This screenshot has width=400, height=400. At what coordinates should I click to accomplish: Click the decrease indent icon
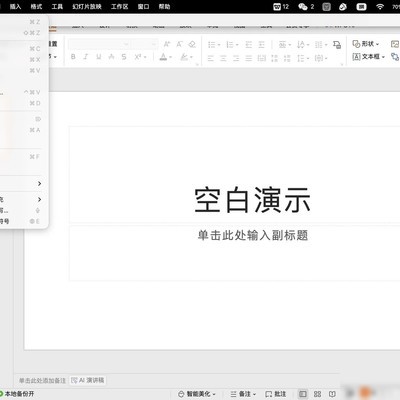pyautogui.click(x=249, y=44)
